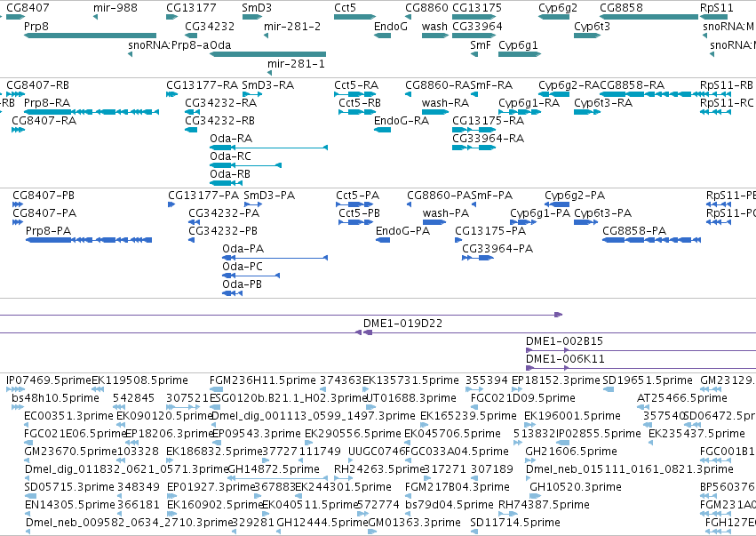Select the Cyp6g1 gene bar

pyautogui.click(x=520, y=54)
